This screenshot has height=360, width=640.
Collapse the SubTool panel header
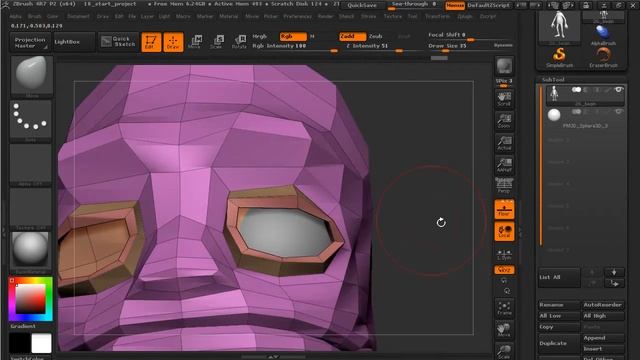point(553,80)
